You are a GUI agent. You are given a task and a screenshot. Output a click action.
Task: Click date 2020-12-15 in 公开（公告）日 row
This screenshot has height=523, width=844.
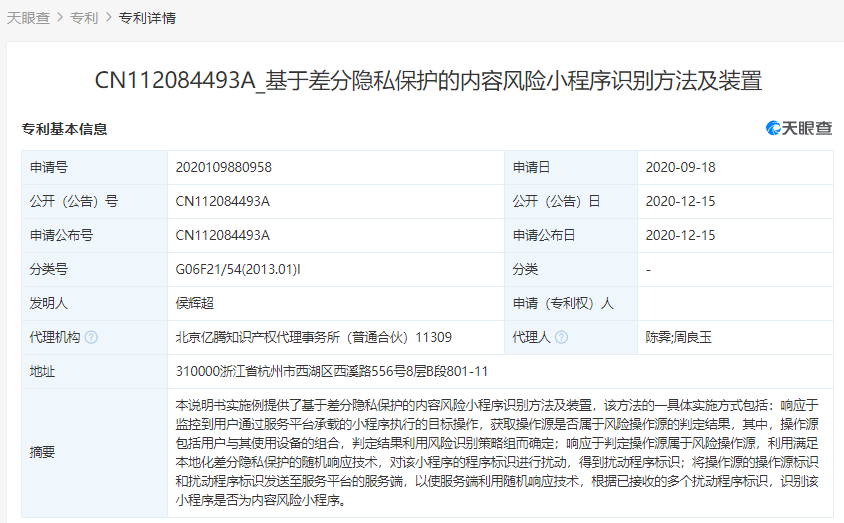pos(680,201)
